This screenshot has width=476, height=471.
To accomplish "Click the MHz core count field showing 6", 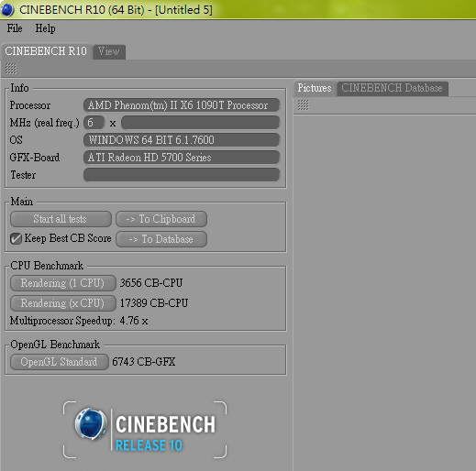I will coord(94,123).
